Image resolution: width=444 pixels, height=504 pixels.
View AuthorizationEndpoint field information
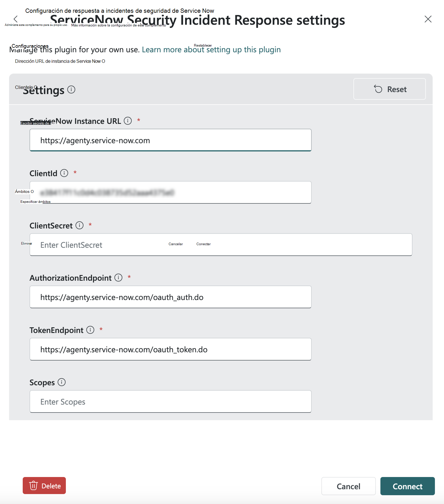click(x=118, y=278)
